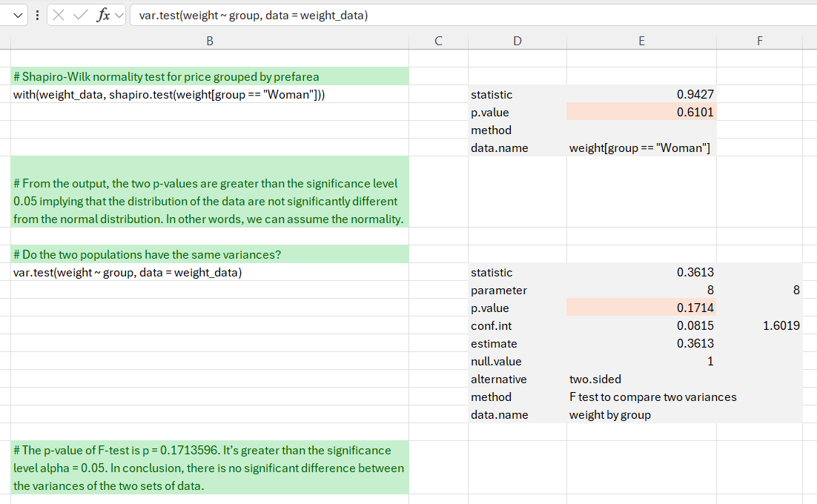Open Insert Function via the fx icon
The image size is (817, 504).
coord(103,15)
